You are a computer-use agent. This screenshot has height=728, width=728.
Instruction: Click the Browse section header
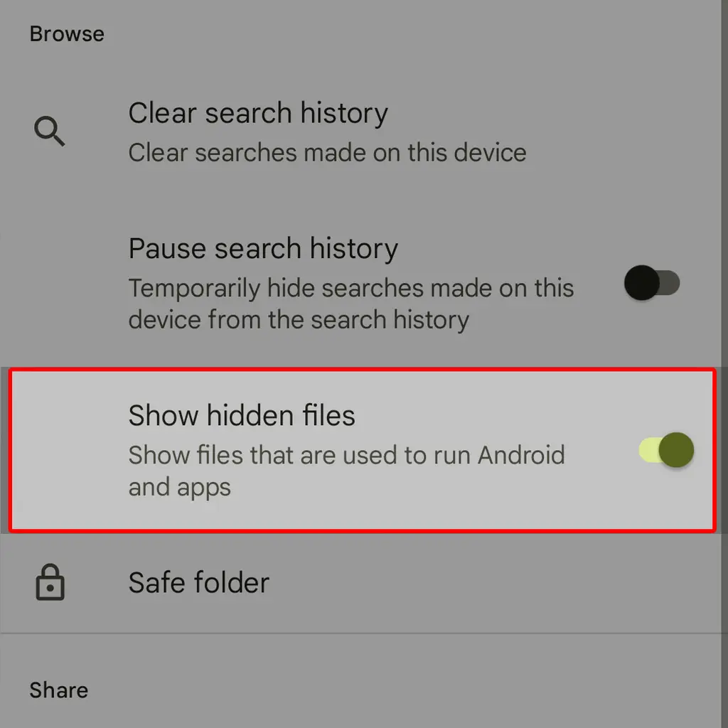pyautogui.click(x=67, y=34)
